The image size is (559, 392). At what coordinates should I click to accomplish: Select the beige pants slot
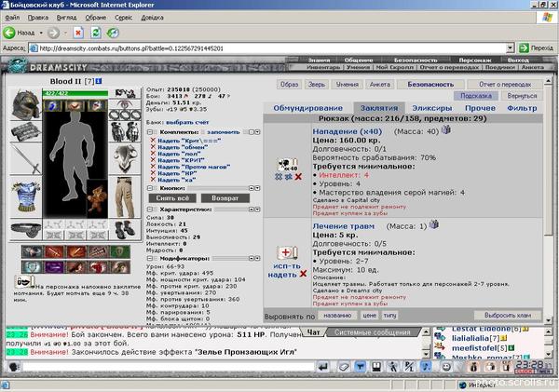tap(125, 197)
